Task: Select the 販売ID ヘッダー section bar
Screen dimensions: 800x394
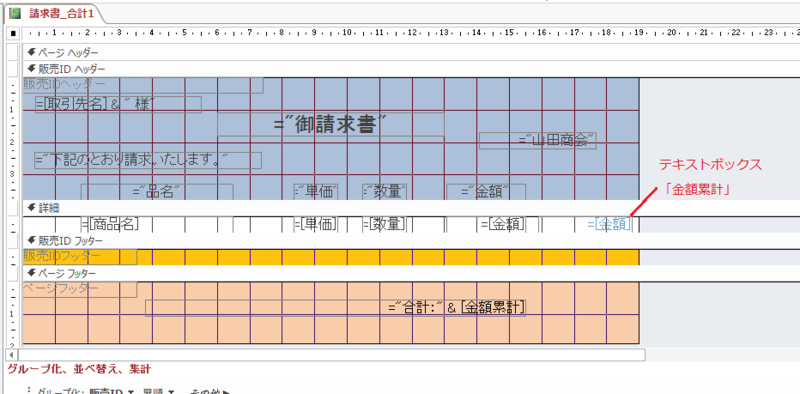Action: pos(411,69)
